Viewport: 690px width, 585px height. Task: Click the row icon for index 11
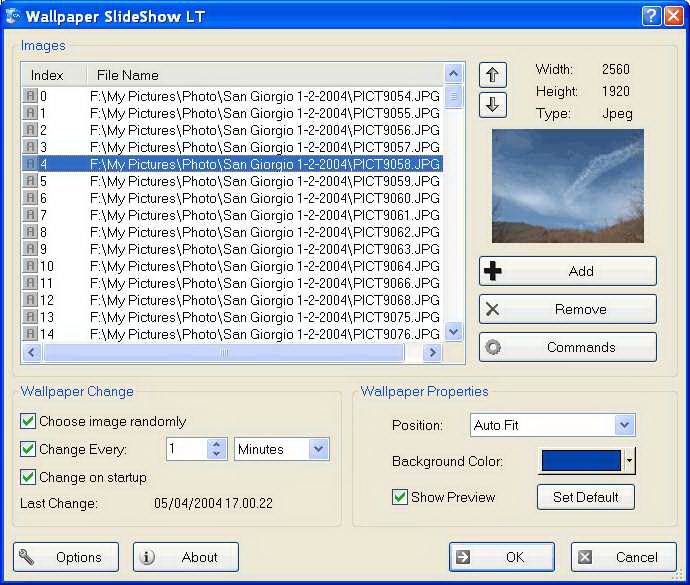coord(30,283)
